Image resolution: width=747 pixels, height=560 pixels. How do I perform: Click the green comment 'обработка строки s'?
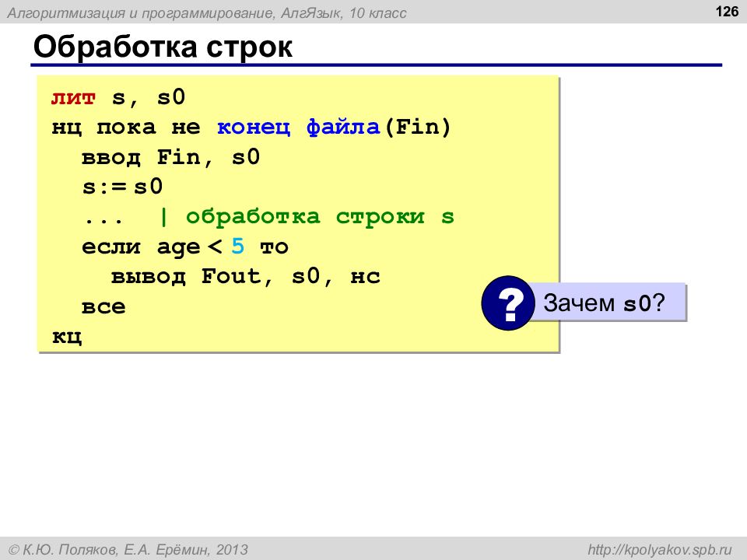320,217
